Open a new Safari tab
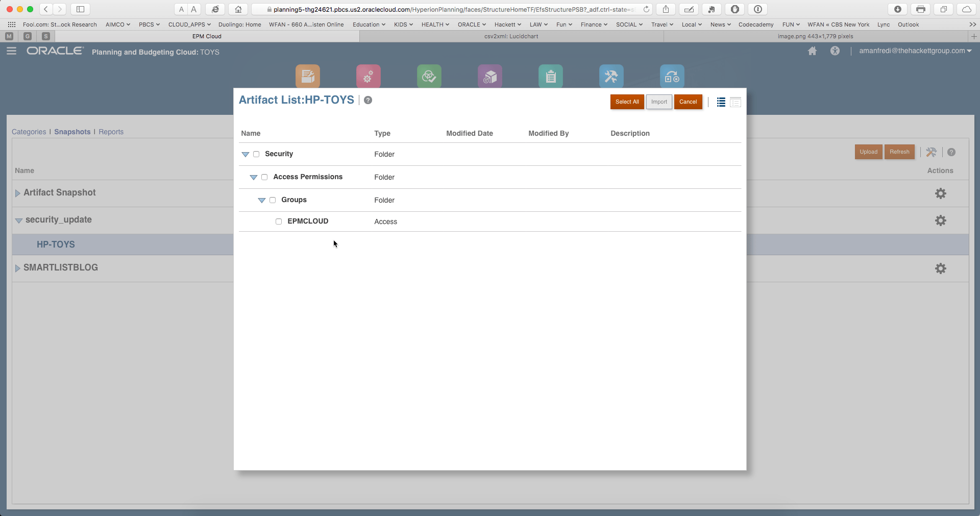 click(x=974, y=36)
